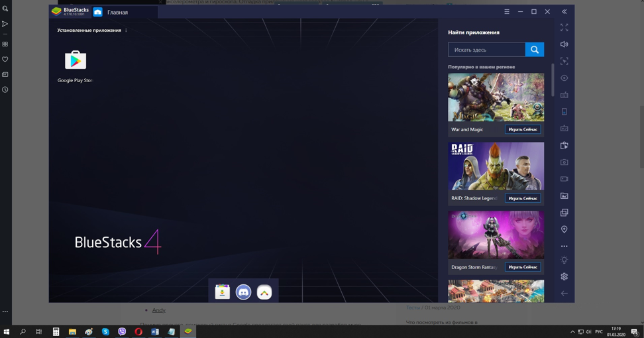Image resolution: width=644 pixels, height=338 pixels.
Task: Open the hamburger menu in title bar
Action: (506, 12)
